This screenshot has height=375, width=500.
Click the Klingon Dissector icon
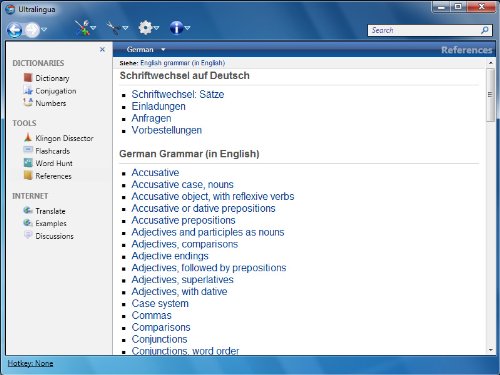click(28, 137)
